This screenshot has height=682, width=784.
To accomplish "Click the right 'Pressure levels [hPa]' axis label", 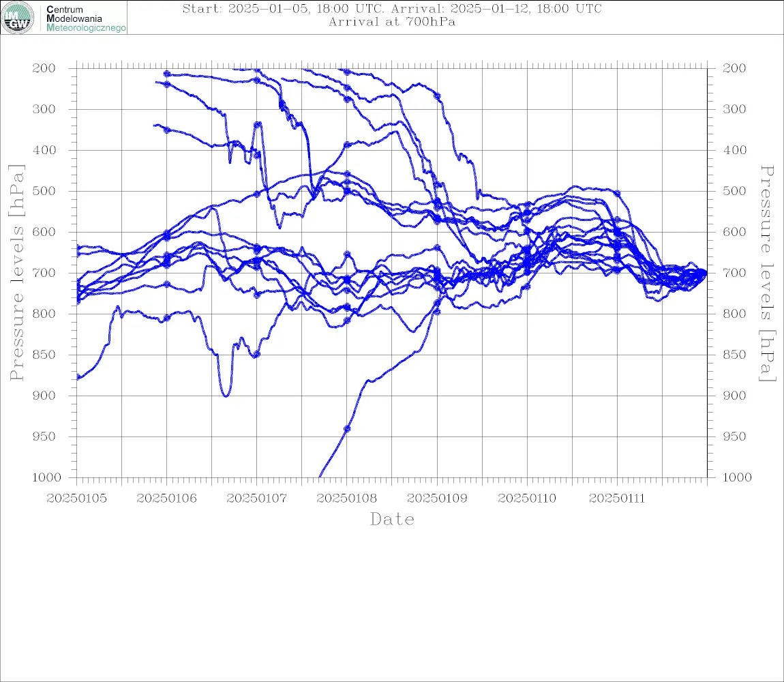I will tap(768, 273).
